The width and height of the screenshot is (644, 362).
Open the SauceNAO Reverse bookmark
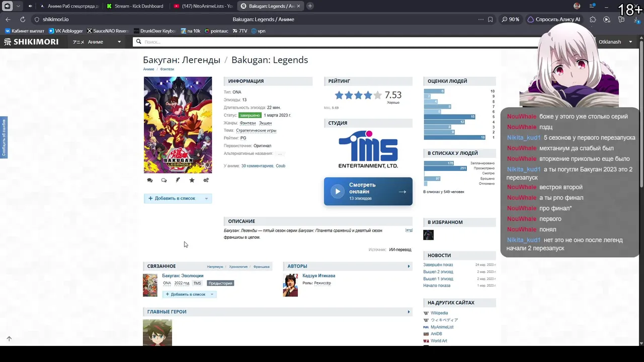tap(108, 31)
